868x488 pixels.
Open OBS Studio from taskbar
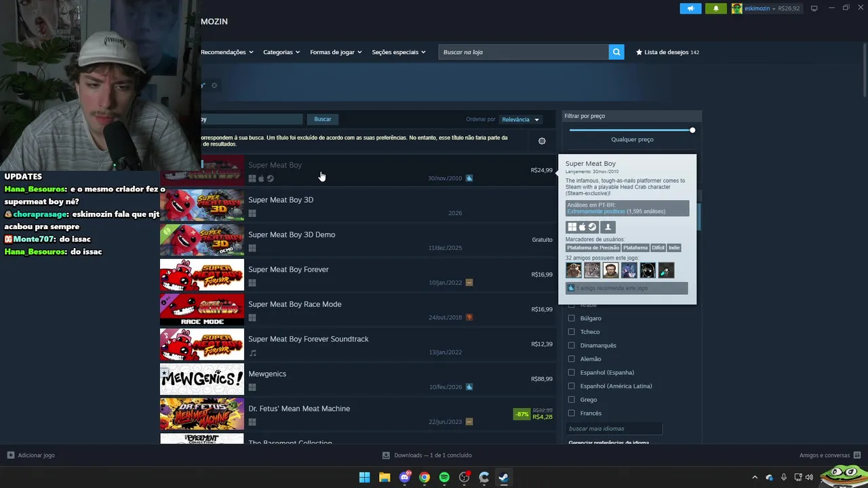click(x=465, y=477)
